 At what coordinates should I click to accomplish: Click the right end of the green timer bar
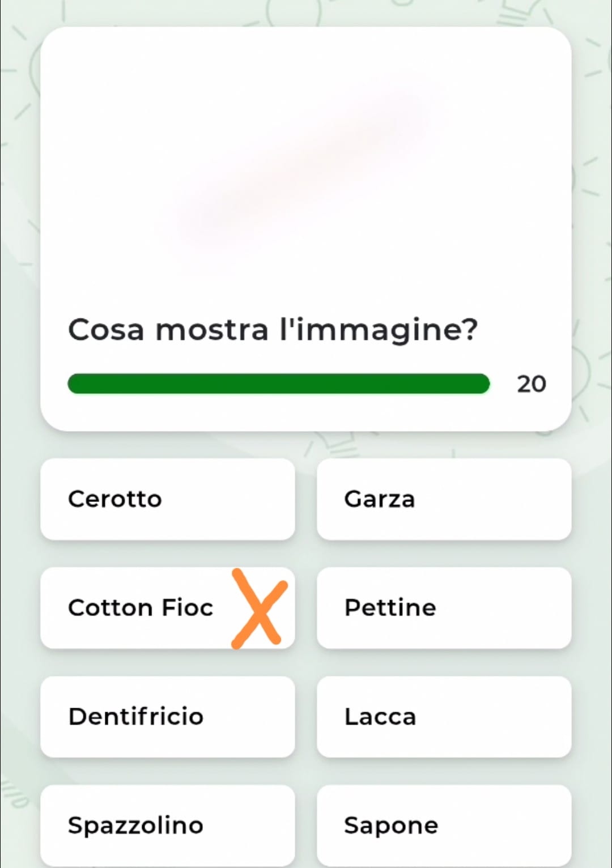click(482, 384)
